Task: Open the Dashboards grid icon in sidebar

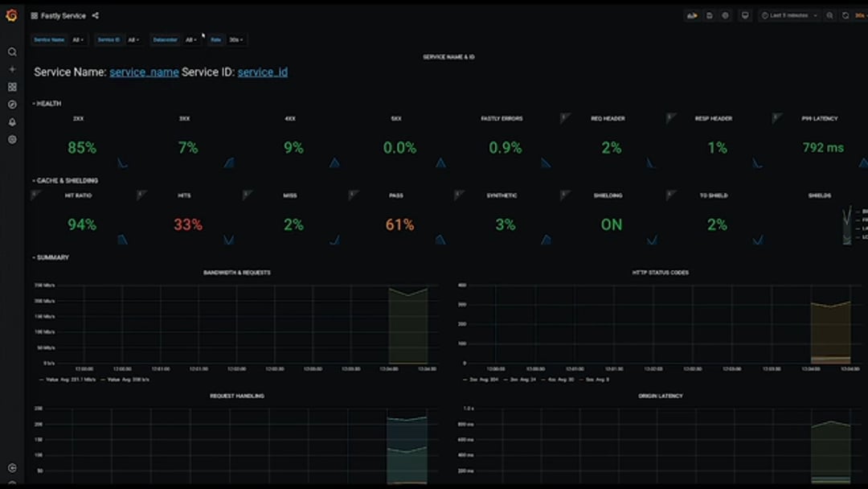Action: [x=12, y=87]
